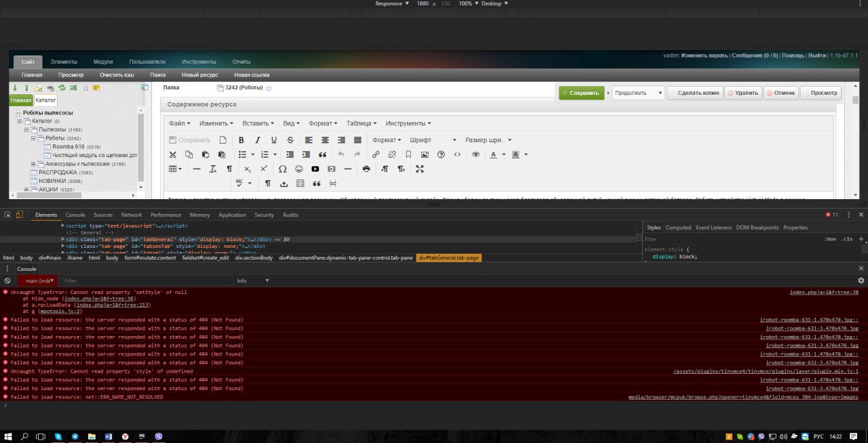Click the green Сохранить button
The height and width of the screenshot is (443, 868).
pos(581,93)
